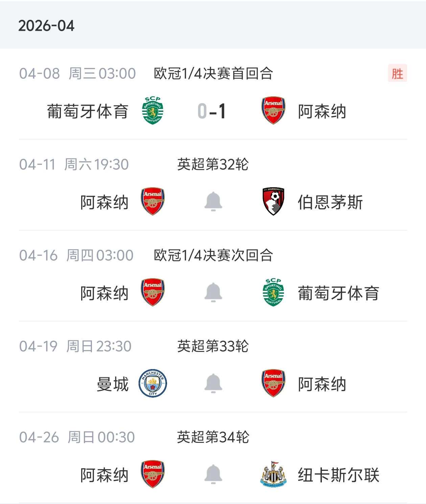
Task: Click 英超第33轮 round label
Action: pyautogui.click(x=213, y=346)
